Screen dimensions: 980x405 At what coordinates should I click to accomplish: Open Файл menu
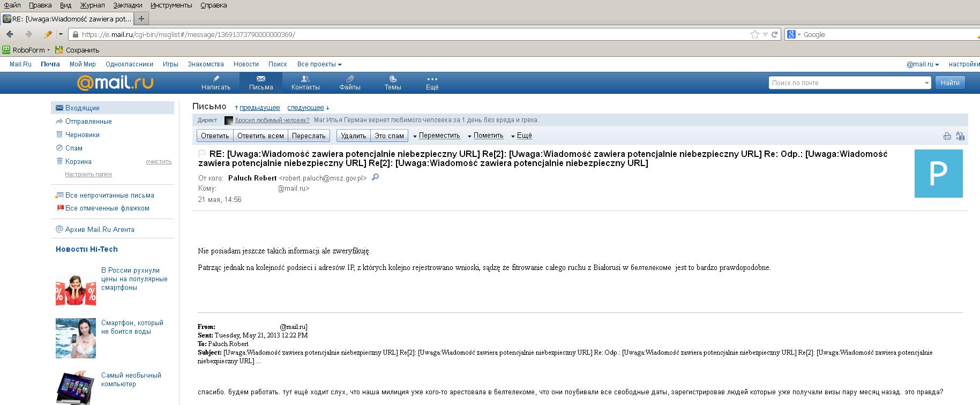[x=12, y=5]
